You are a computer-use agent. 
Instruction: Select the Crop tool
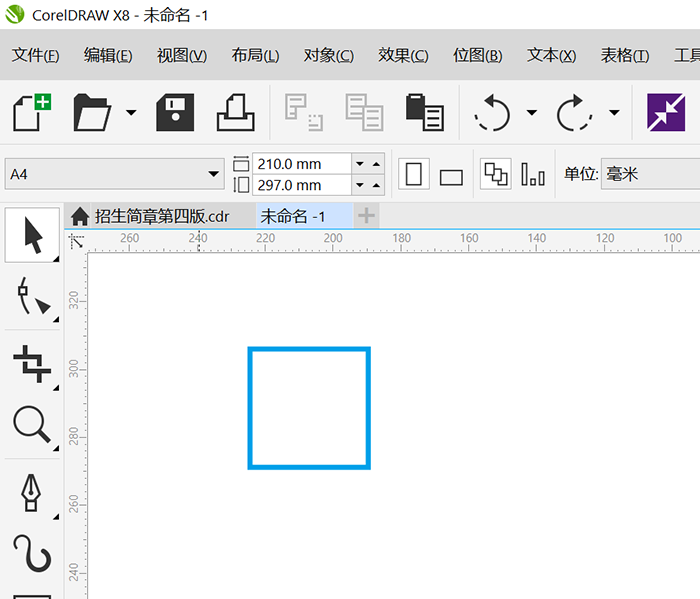33,363
